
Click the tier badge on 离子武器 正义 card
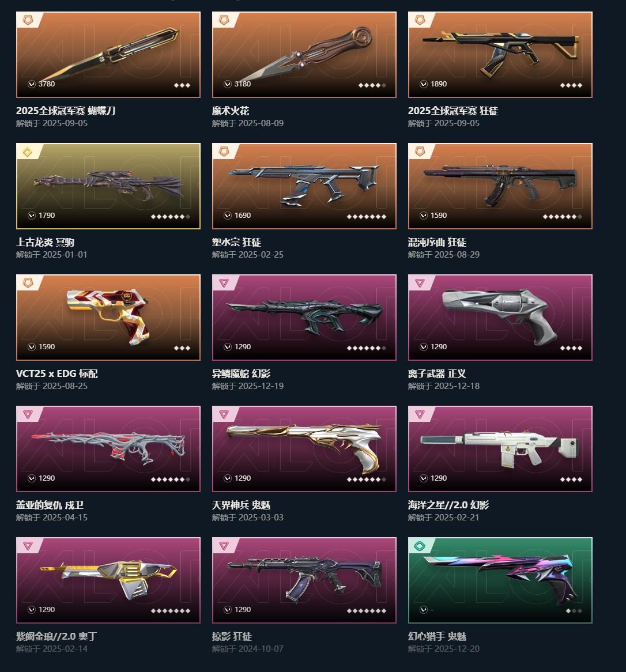coord(419,283)
